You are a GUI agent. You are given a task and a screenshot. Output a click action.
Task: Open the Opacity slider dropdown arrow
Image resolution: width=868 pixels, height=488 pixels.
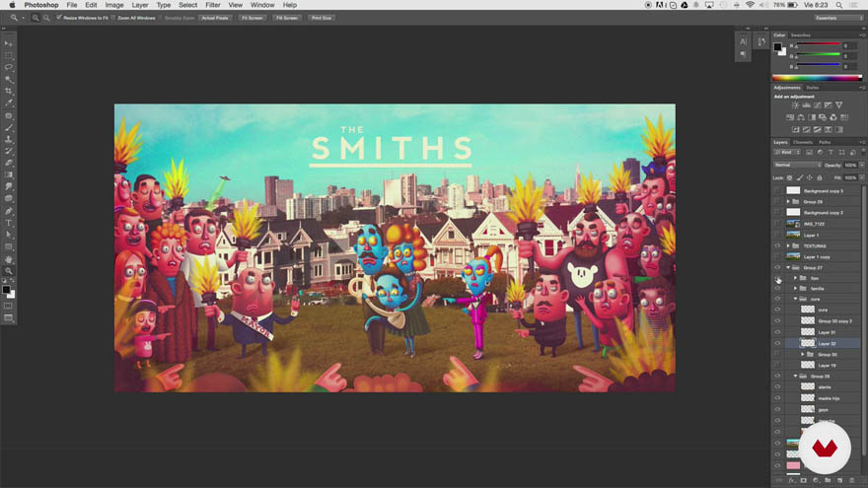point(861,165)
